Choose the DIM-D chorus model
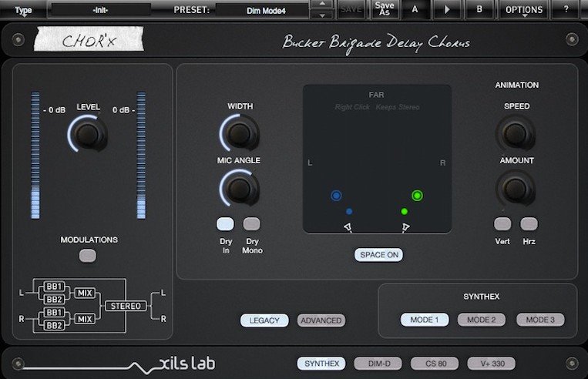This screenshot has height=379, width=588. tap(378, 364)
